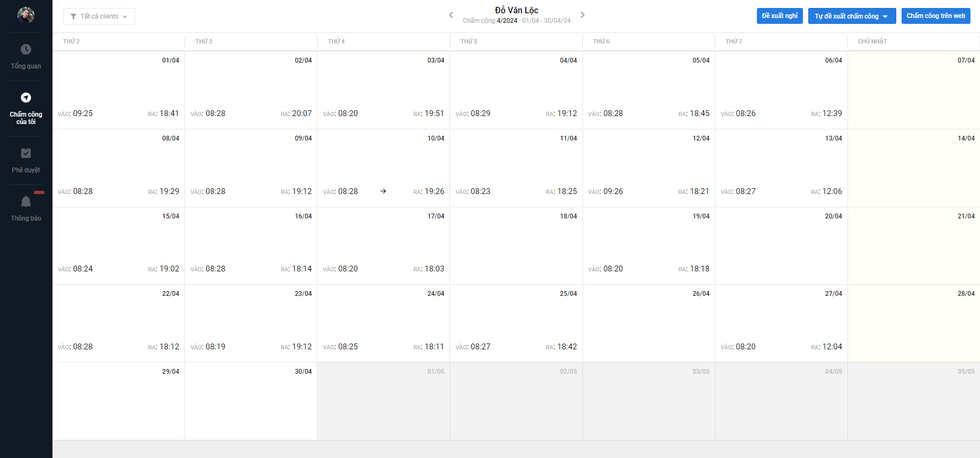This screenshot has width=980, height=458.
Task: Click Đề xuất nghỉ button
Action: tap(780, 16)
